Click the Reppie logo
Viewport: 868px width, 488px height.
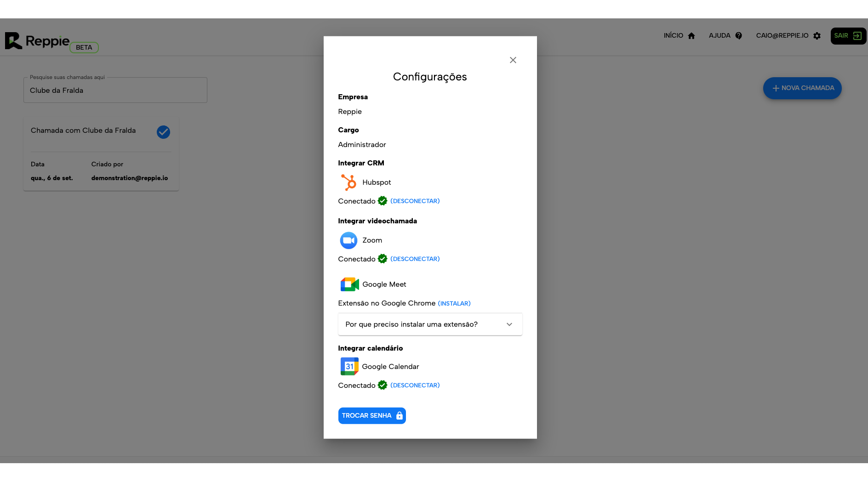[38, 41]
